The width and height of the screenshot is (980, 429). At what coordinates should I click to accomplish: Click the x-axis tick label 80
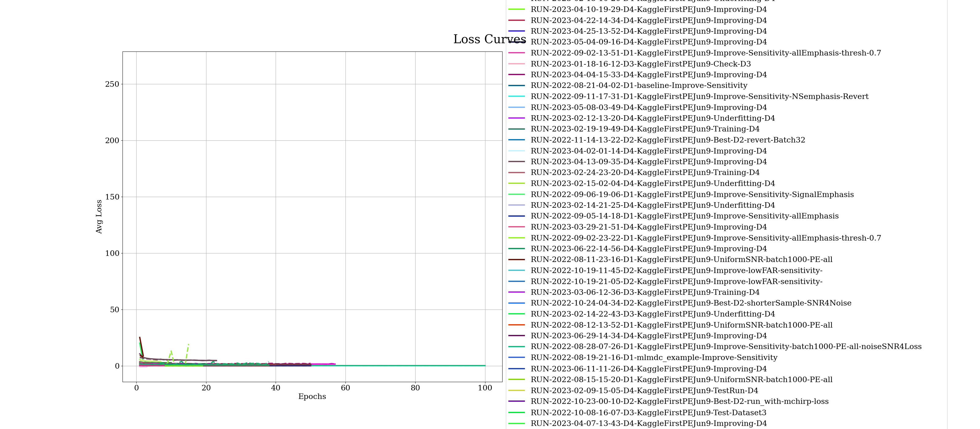tap(416, 388)
